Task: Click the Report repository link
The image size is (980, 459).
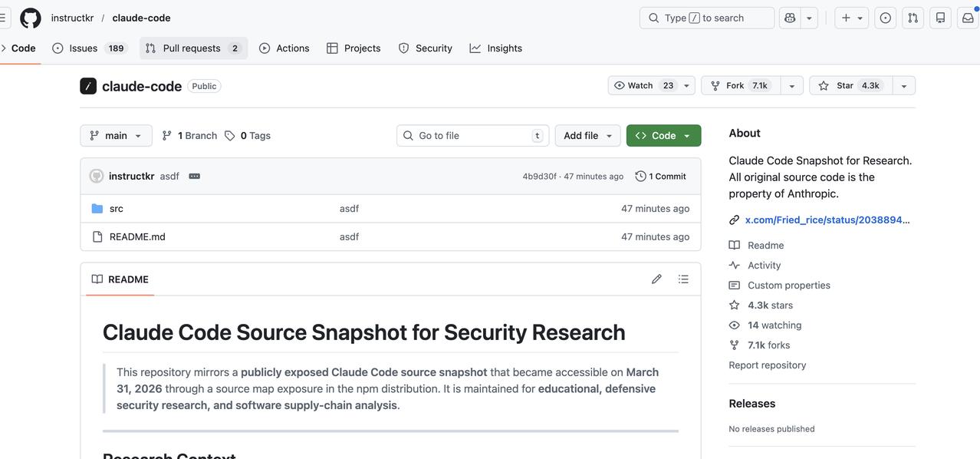Action: point(767,365)
